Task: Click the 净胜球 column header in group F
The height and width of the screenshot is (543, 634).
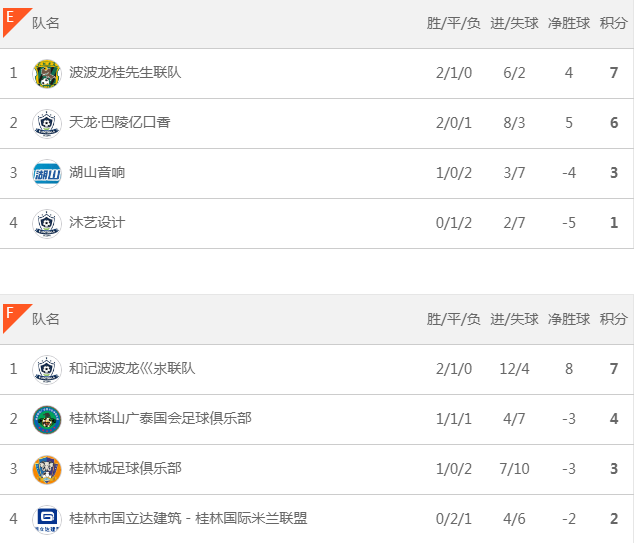Action: pyautogui.click(x=568, y=320)
